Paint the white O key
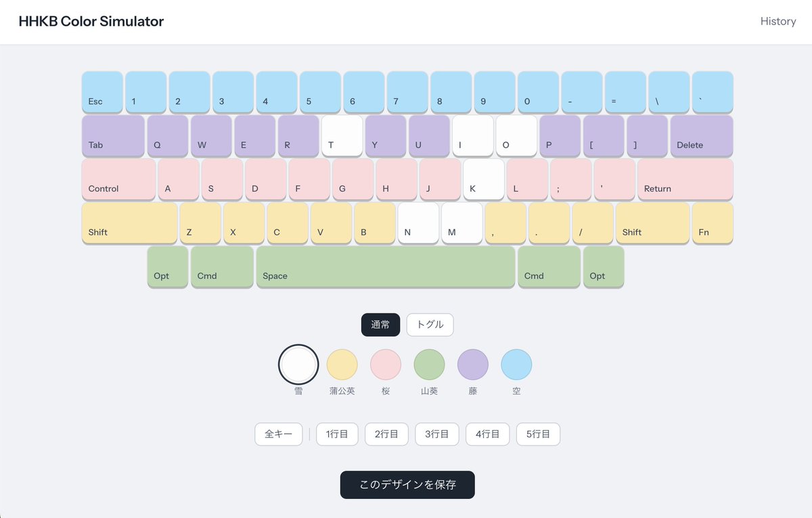Image resolution: width=812 pixels, height=518 pixels. tap(516, 135)
